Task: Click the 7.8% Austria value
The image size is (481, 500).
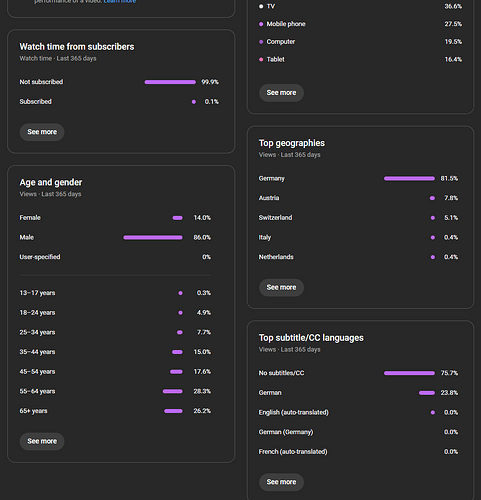Action: tap(451, 198)
